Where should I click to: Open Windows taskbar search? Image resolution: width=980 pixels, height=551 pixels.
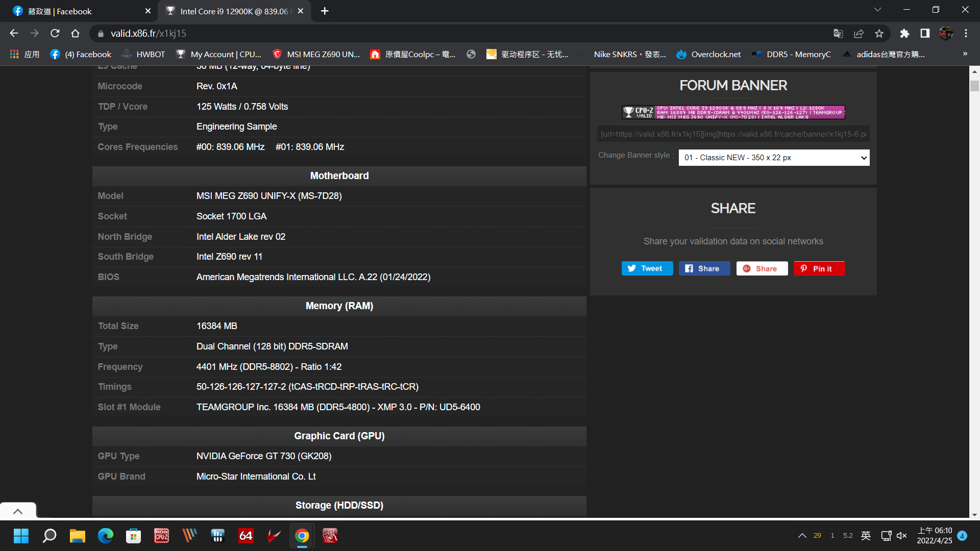[50, 536]
